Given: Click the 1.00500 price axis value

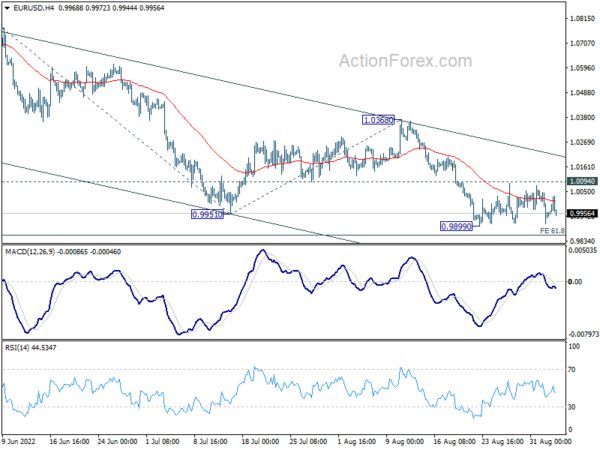Looking at the screenshot, I should (x=582, y=192).
